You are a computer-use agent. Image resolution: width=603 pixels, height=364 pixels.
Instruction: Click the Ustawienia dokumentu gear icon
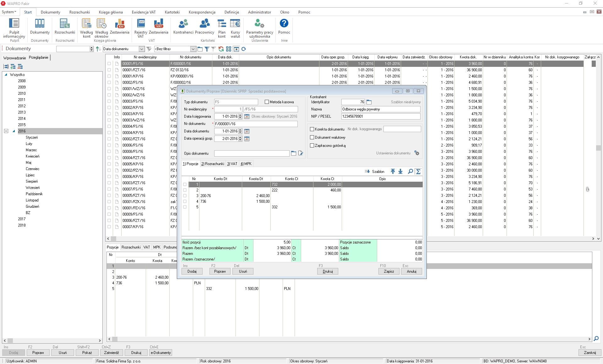tap(417, 153)
